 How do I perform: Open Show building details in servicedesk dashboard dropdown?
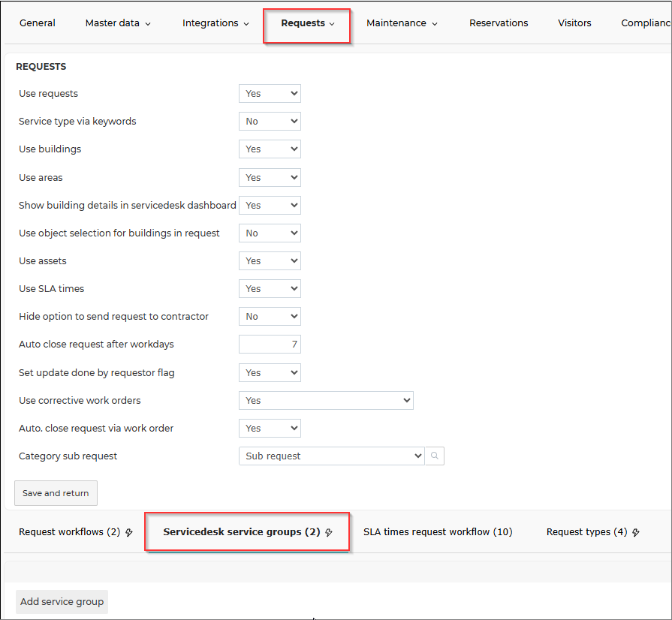coord(270,205)
